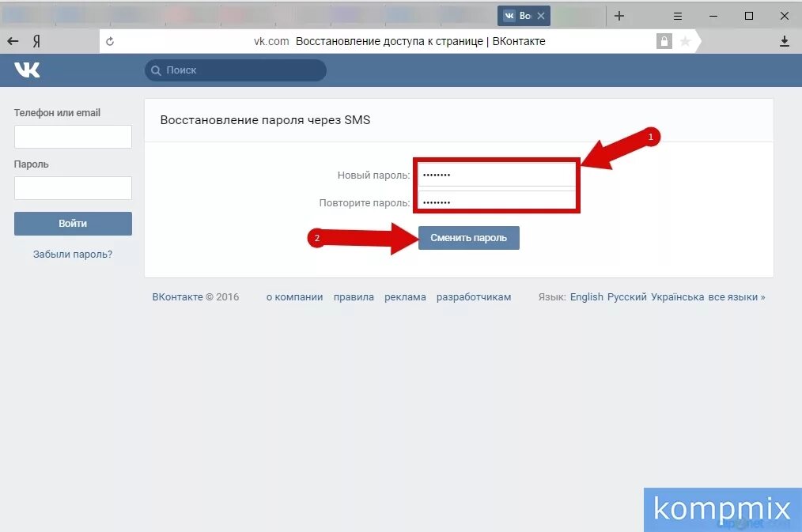
Task: Bookmark page with the star icon
Action: click(686, 41)
